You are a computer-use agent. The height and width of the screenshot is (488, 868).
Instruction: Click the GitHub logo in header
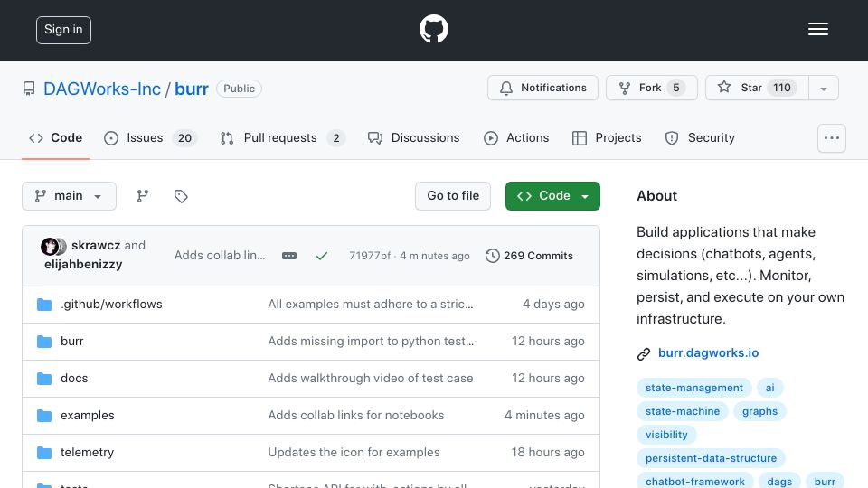point(433,29)
